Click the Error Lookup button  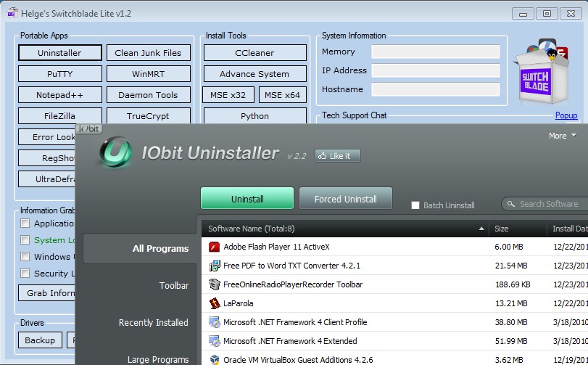pos(47,137)
